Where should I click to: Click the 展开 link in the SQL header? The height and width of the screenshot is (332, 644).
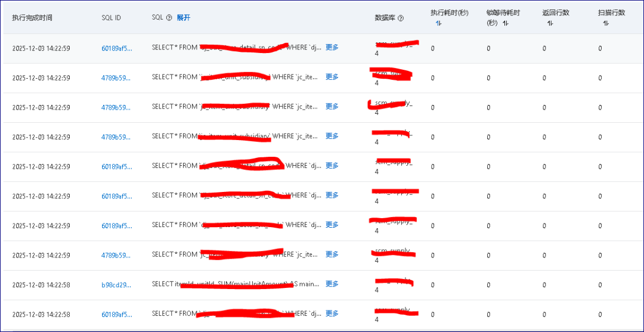(184, 18)
